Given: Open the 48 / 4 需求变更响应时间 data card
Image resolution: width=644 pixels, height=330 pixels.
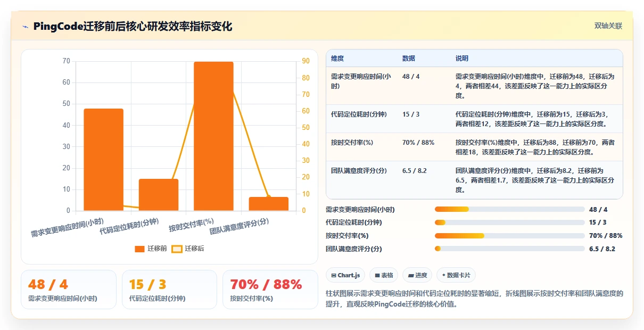Looking at the screenshot, I should [69, 290].
